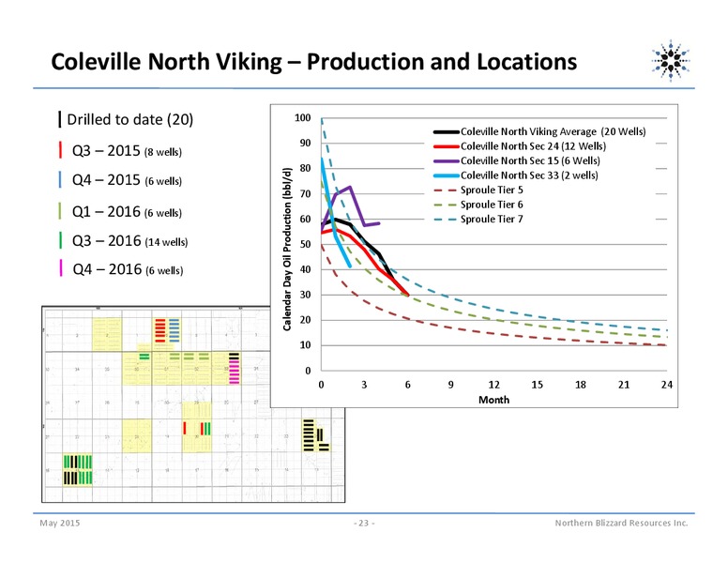Click the 'Calendar Day Oil Production (bbl/d)' axis title
The image size is (728, 563).
pos(287,249)
